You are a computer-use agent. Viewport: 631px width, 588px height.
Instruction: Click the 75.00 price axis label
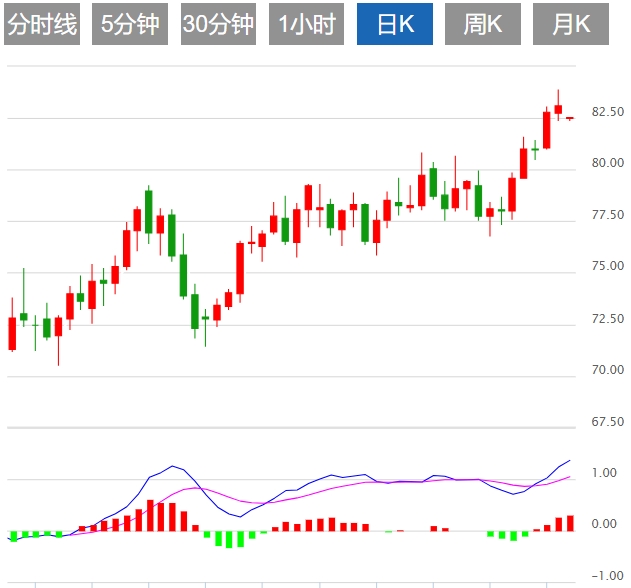tap(608, 267)
